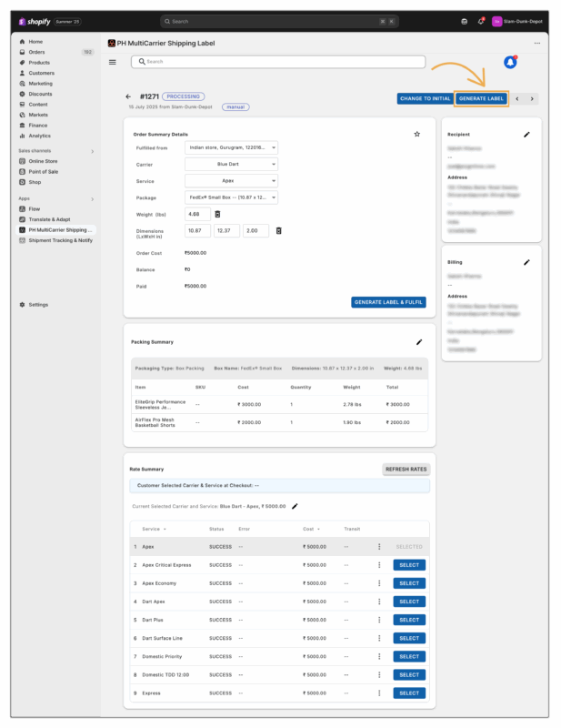The image size is (561, 728).
Task: Open Finance in sidebar
Action: [37, 126]
